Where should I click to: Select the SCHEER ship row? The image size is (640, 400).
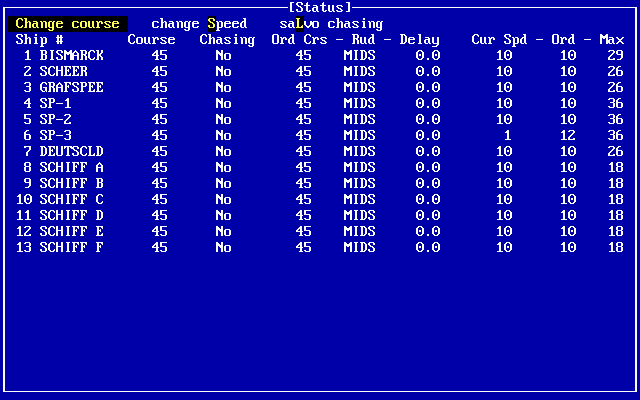320,71
